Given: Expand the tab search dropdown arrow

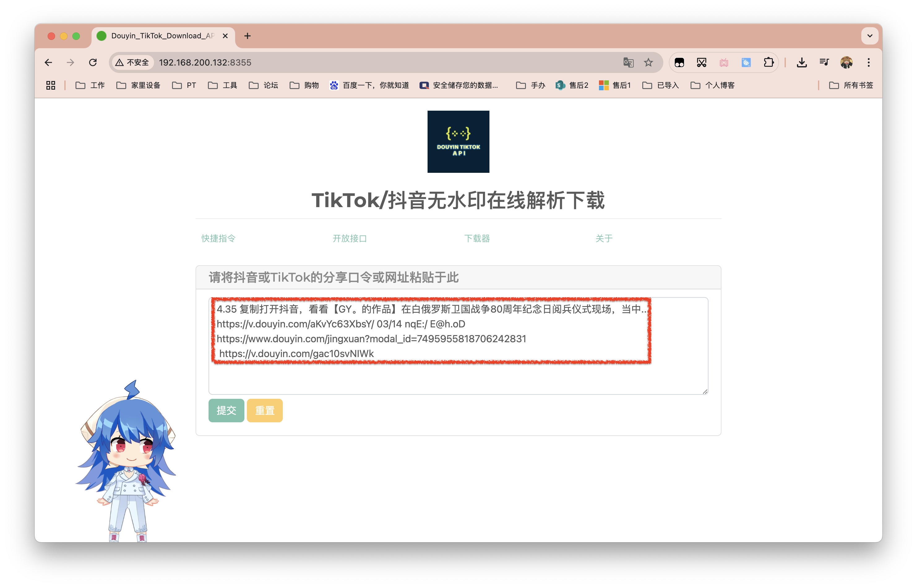Looking at the screenshot, I should coord(870,36).
